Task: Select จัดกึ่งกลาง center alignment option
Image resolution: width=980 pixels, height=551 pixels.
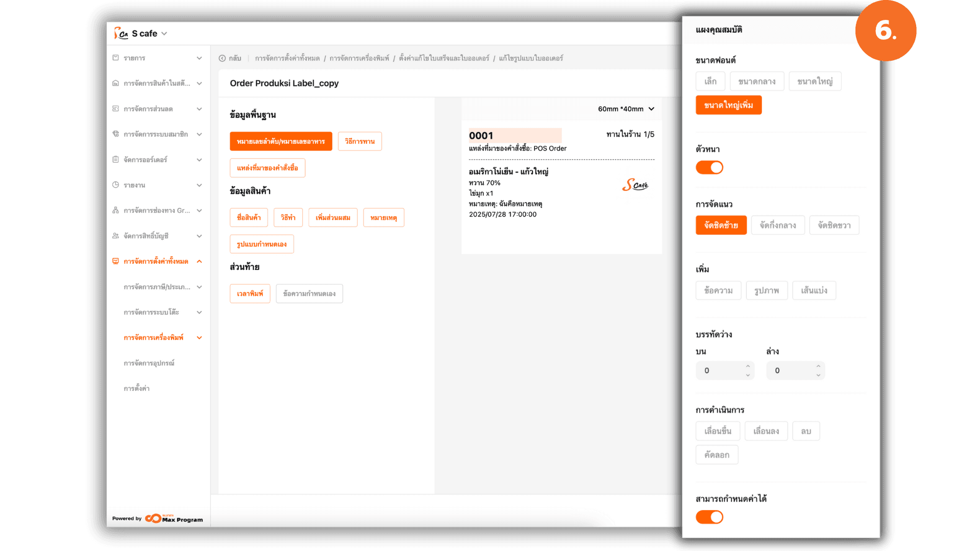Action: (x=777, y=225)
